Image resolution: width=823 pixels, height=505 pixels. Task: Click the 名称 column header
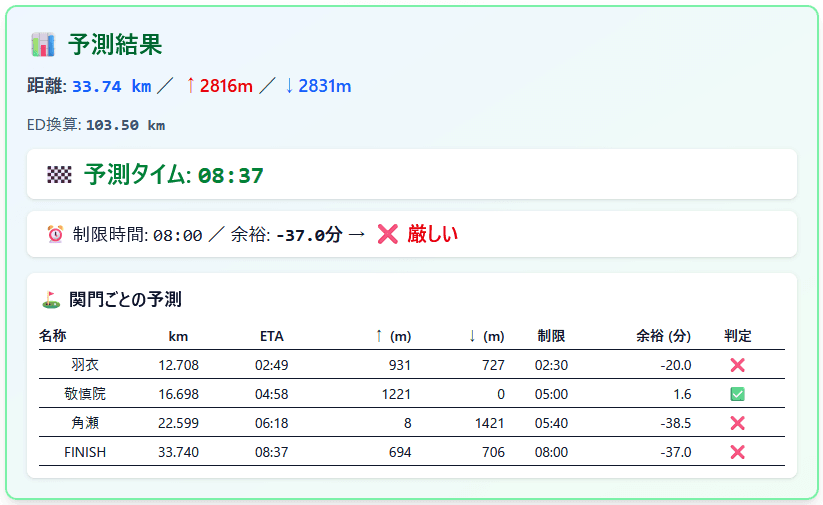52,336
